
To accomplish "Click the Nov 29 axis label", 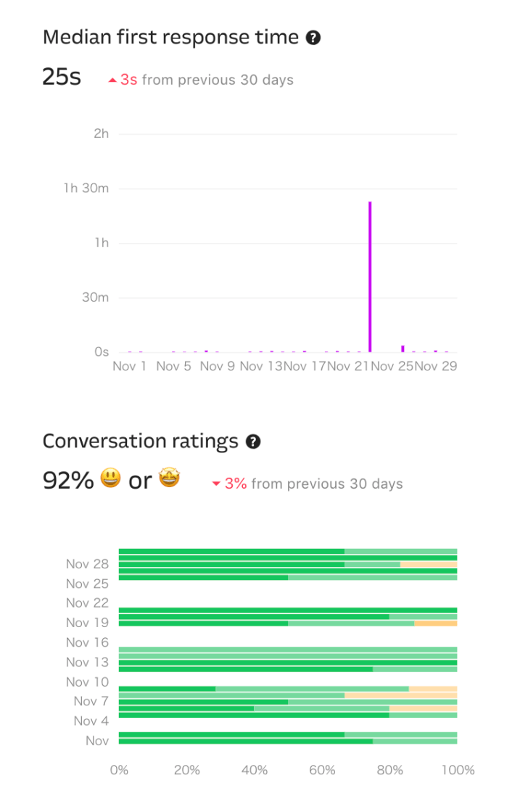I will point(439,366).
